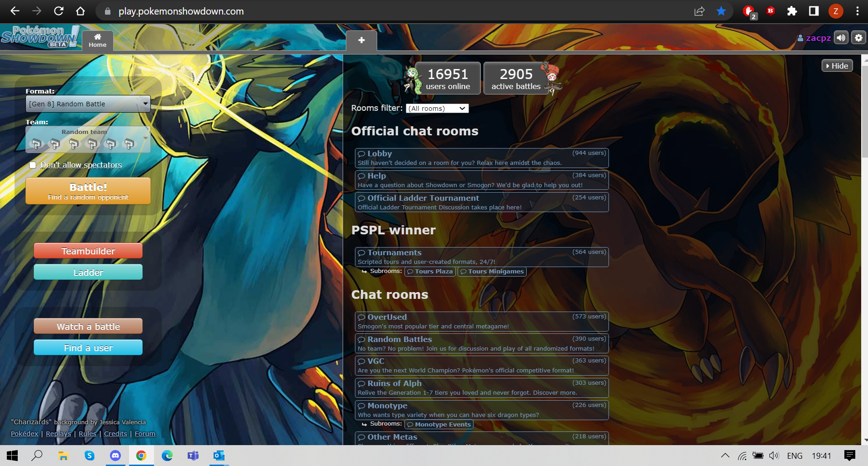868x466 pixels.
Task: Open the taskbar volume icon
Action: click(x=774, y=456)
